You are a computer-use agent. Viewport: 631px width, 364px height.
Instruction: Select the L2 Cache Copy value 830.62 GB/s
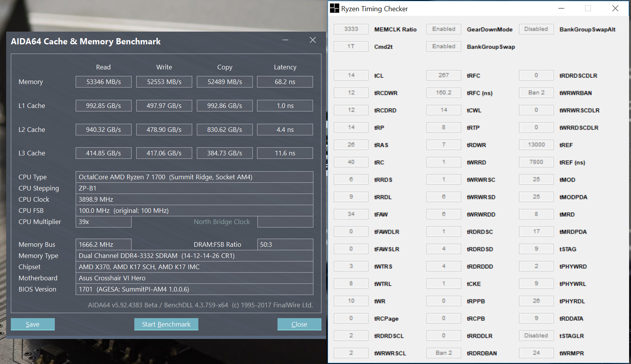pyautogui.click(x=225, y=130)
